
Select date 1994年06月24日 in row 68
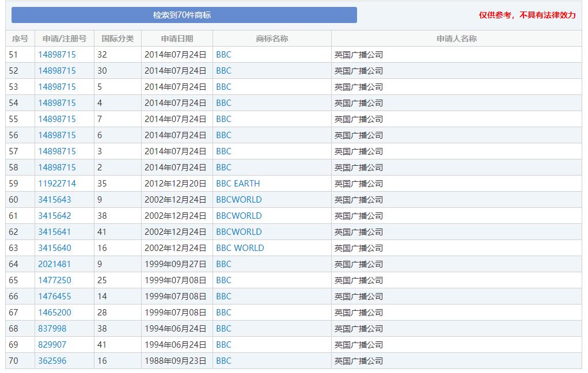176,329
